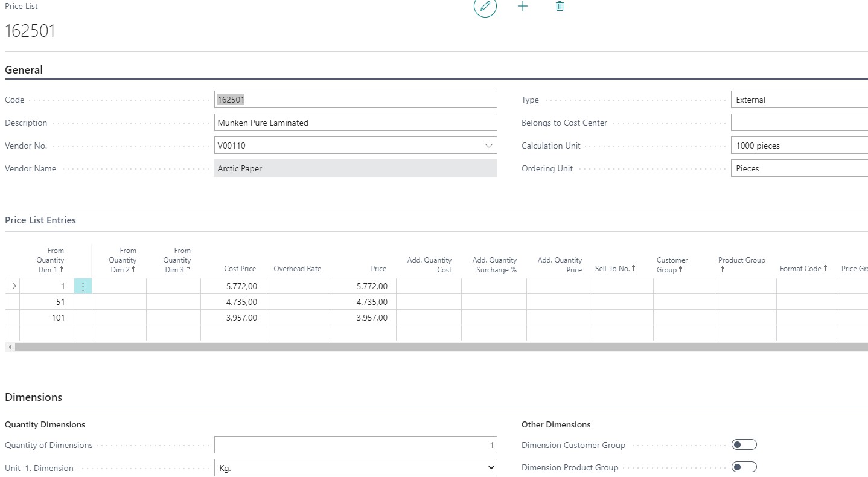The width and height of the screenshot is (868, 477).
Task: Sort by Product Group column header
Action: [x=741, y=265]
